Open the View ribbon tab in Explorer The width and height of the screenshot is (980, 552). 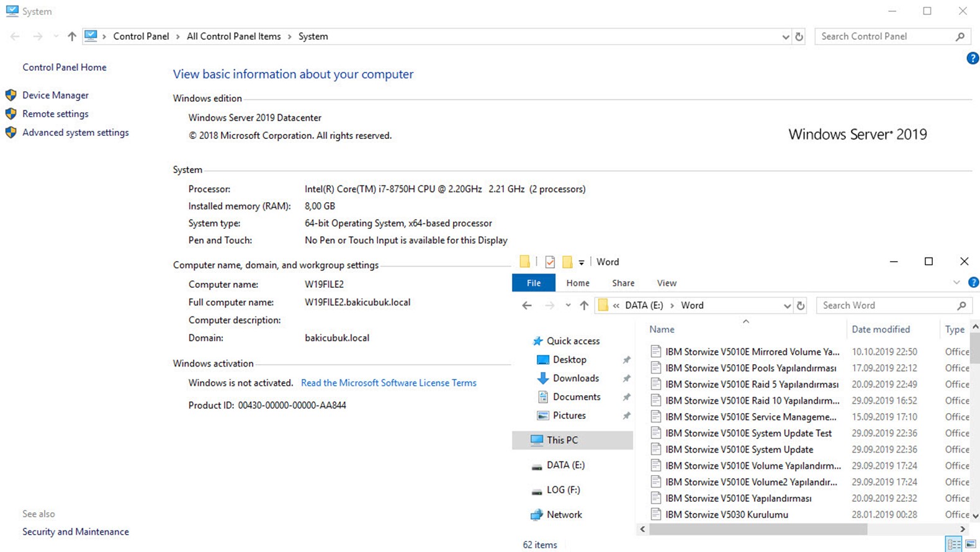click(x=667, y=283)
